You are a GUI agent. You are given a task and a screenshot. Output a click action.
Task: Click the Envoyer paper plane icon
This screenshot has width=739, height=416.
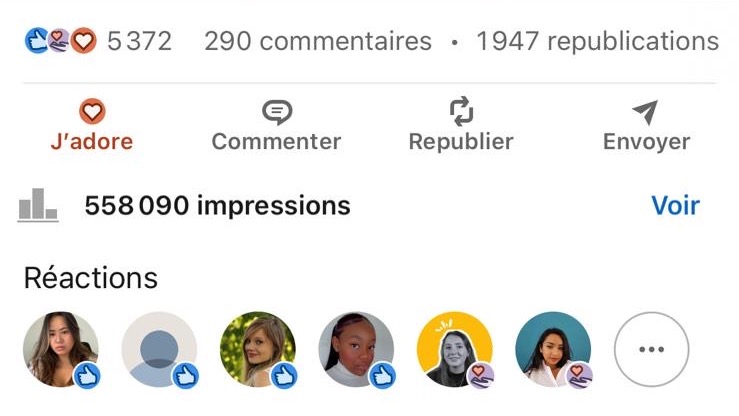645,112
